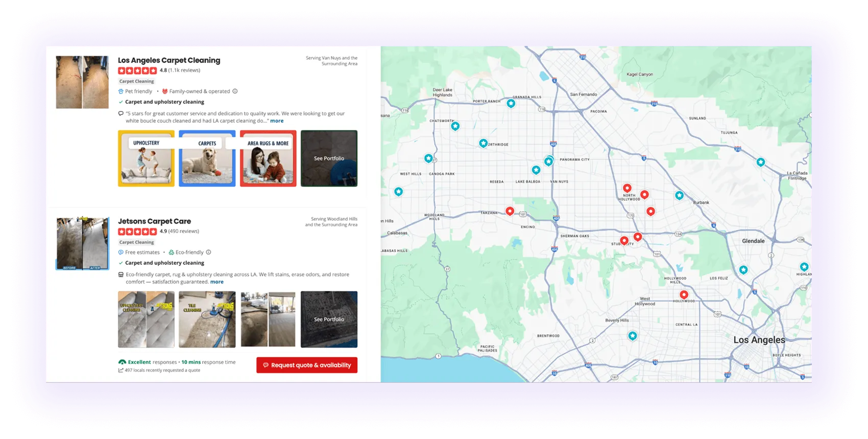
Task: Click the (1.1k reviews) count
Action: 184,71
